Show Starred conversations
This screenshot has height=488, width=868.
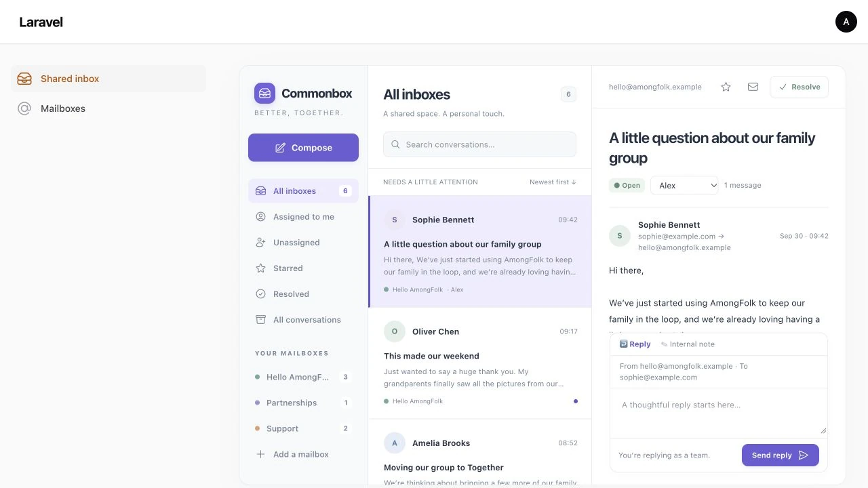coord(303,268)
